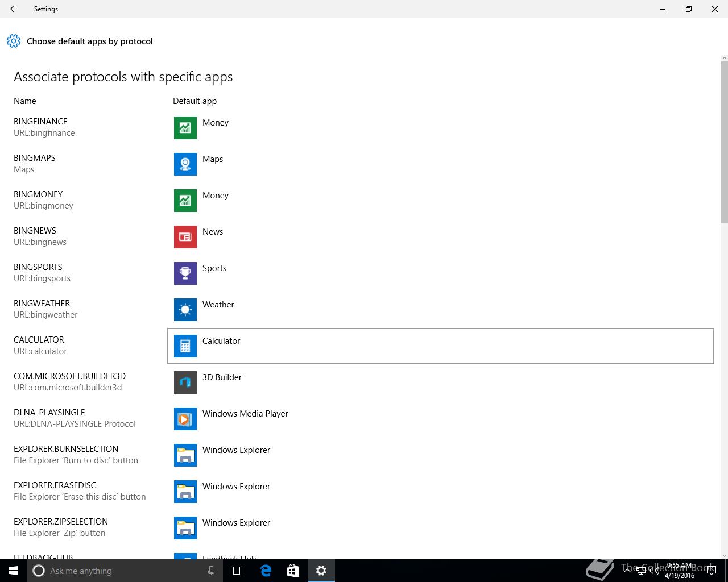
Task: Click the Money icon for BINGFINANCE
Action: coord(185,128)
